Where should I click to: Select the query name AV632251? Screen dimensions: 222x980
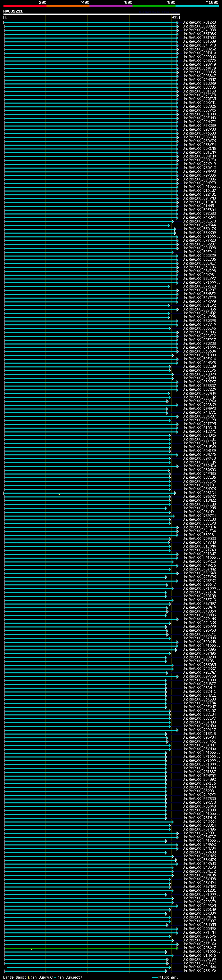13,11
